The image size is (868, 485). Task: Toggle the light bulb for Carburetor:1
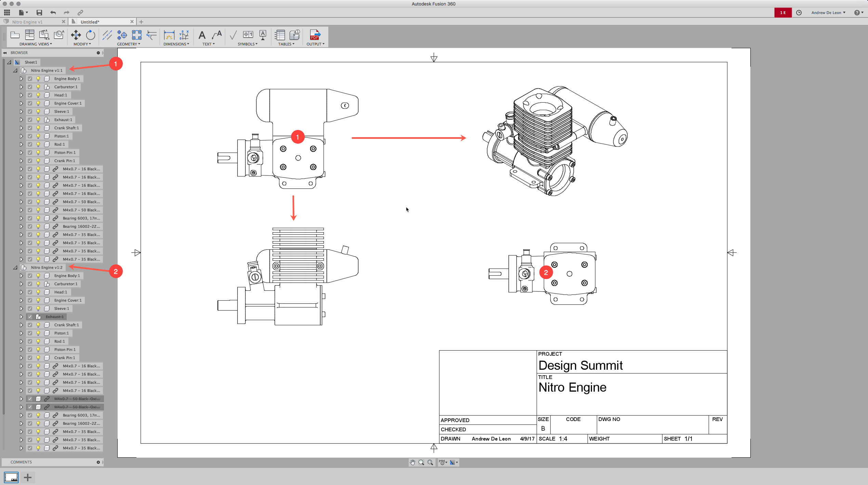(38, 87)
